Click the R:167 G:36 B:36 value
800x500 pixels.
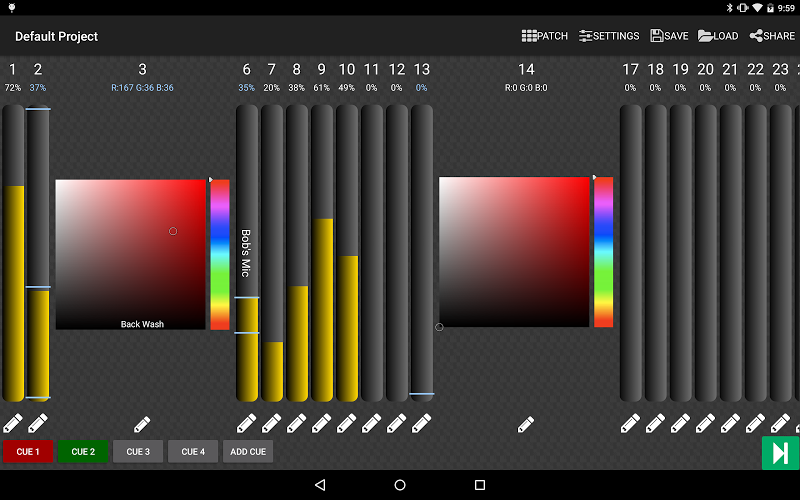click(x=142, y=88)
